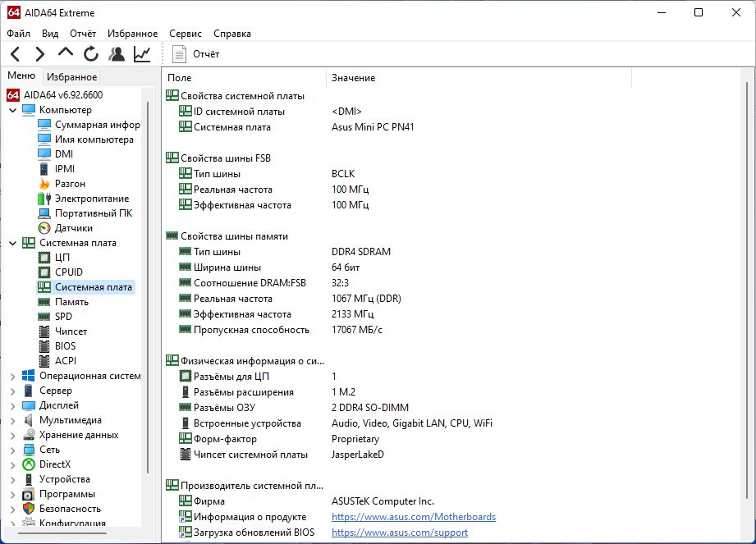Screen dimensions: 756x544
Task: Select the Разъёмы ОЗУ row
Action: (x=293, y=408)
